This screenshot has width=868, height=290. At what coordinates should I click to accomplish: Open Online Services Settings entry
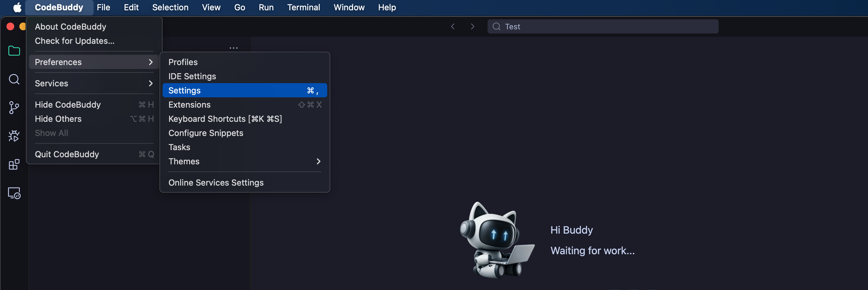coord(216,183)
